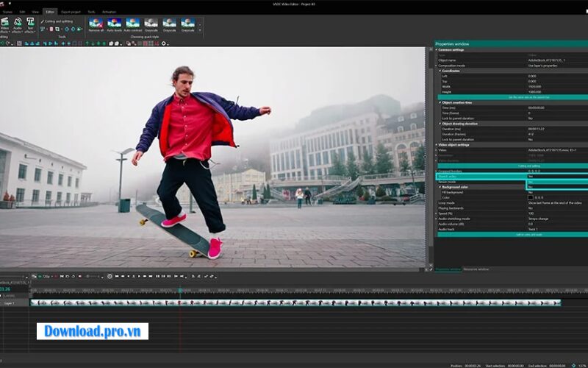588x368 pixels.
Task: Apply the Auto contrast quick style
Action: (133, 25)
